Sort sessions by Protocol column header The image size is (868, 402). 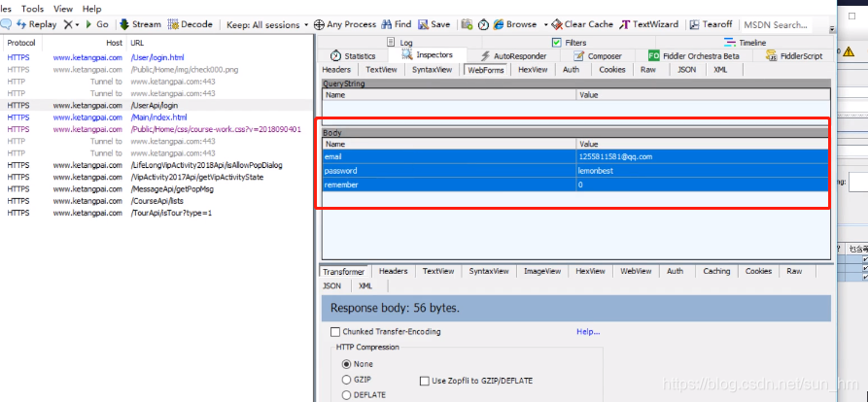point(21,43)
